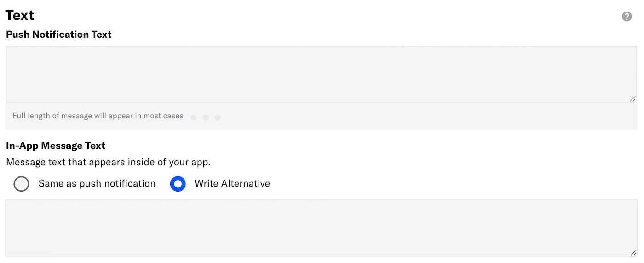This screenshot has height=263, width=644.
Task: Click the "In-App Message Text" field label
Action: [x=55, y=146]
